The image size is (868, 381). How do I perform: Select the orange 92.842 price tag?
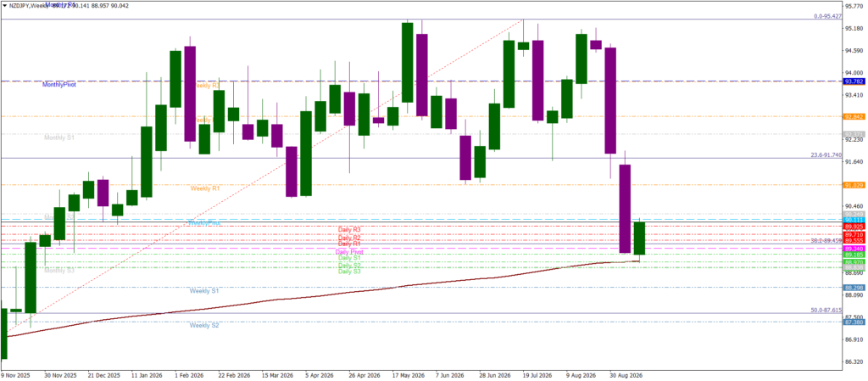[854, 117]
